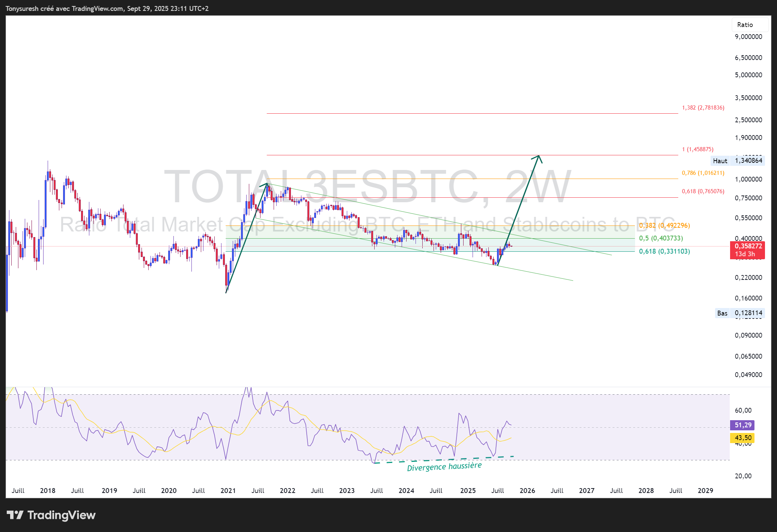
Task: Click the TradingView logo icon
Action: coord(15,515)
